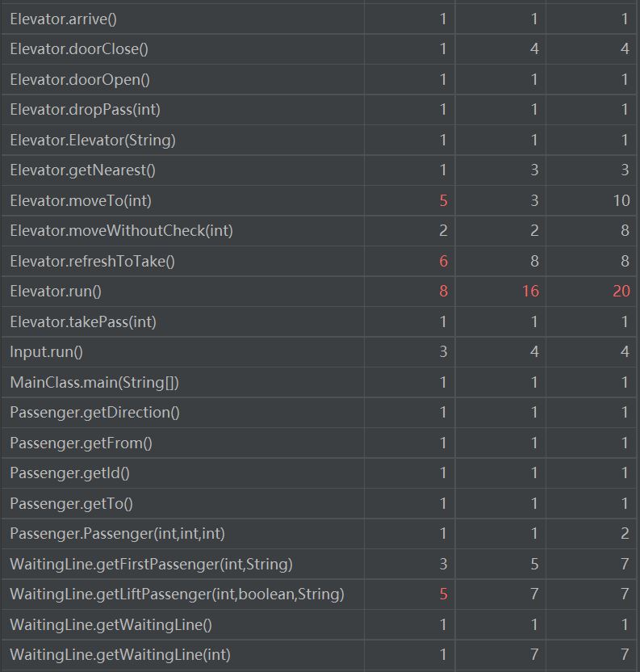Select the Elevator.takePass(int) row
640x672 pixels.
[x=83, y=321]
